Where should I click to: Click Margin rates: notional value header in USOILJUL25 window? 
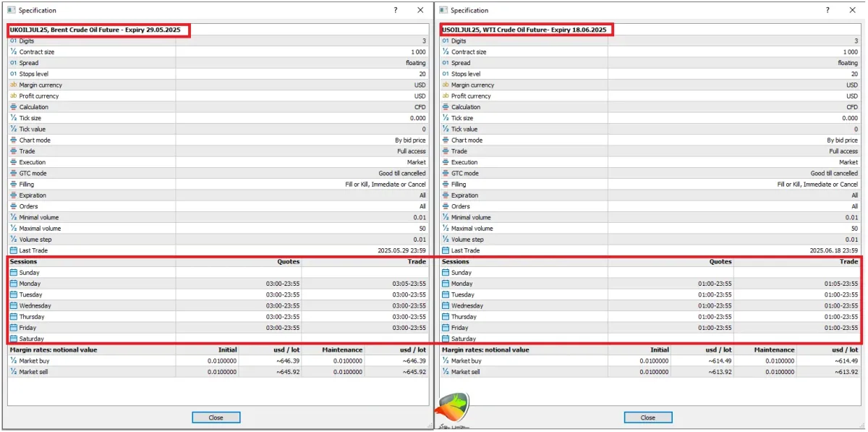485,350
